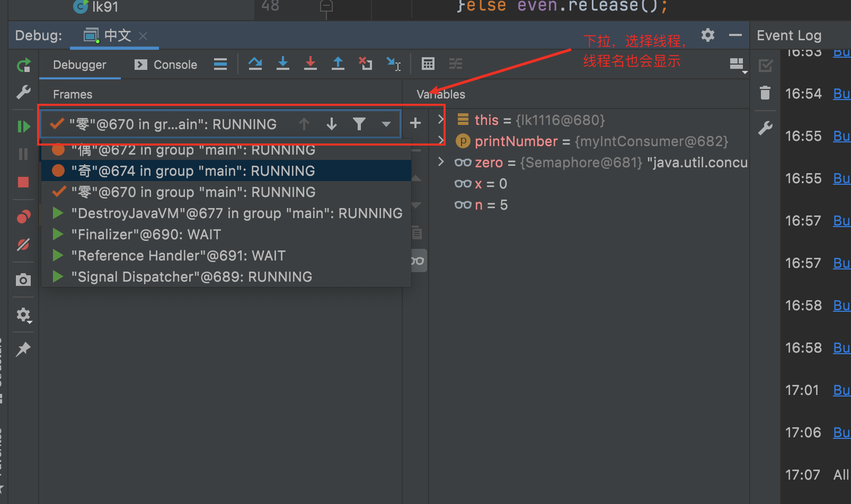Screen dimensions: 851x504
Task: Take thread dump camera icon
Action: click(x=23, y=280)
